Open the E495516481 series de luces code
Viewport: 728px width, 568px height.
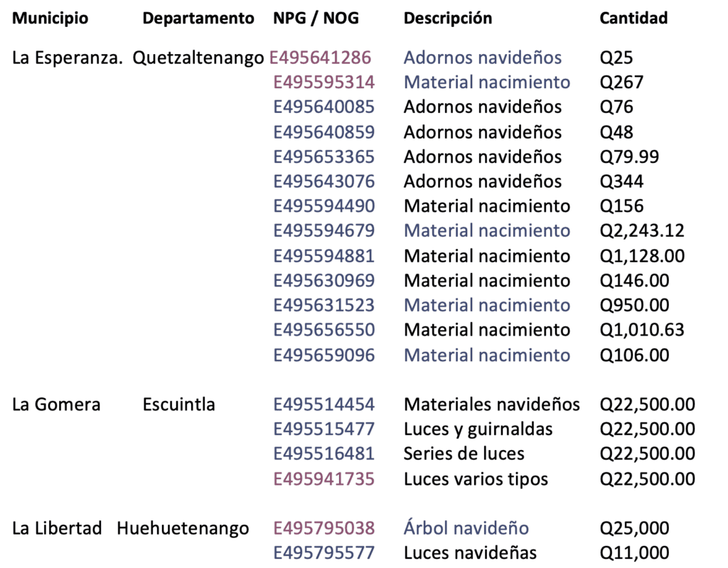pos(324,454)
